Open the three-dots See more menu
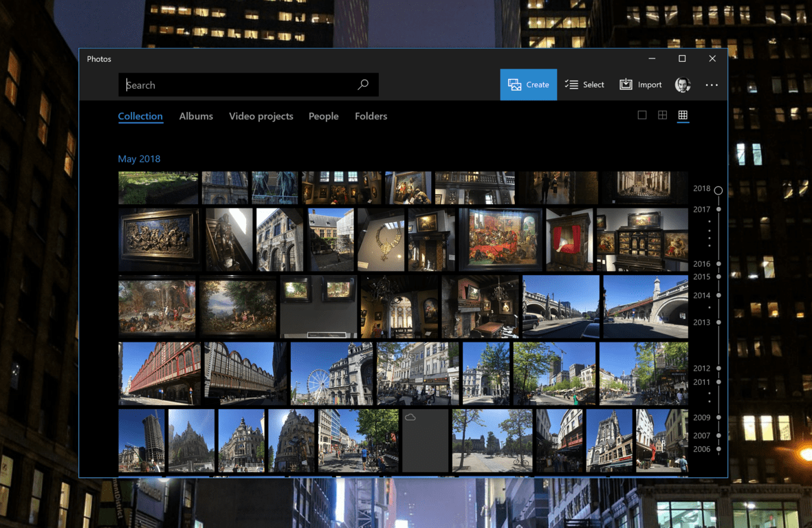This screenshot has width=812, height=528. [712, 85]
